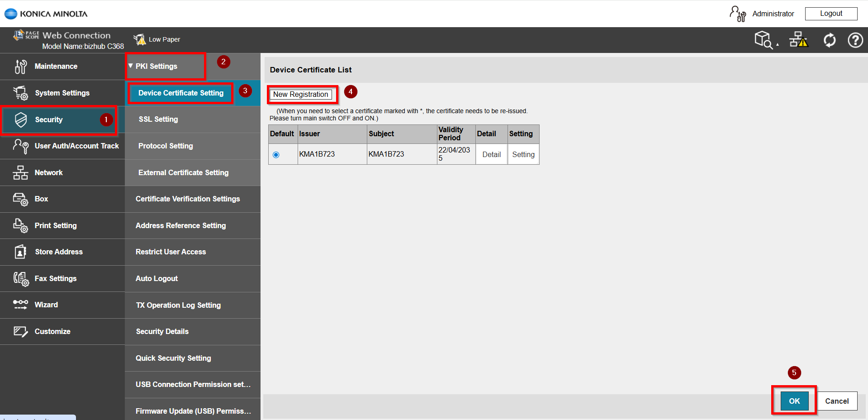
Task: Click the device information search icon
Action: 764,40
